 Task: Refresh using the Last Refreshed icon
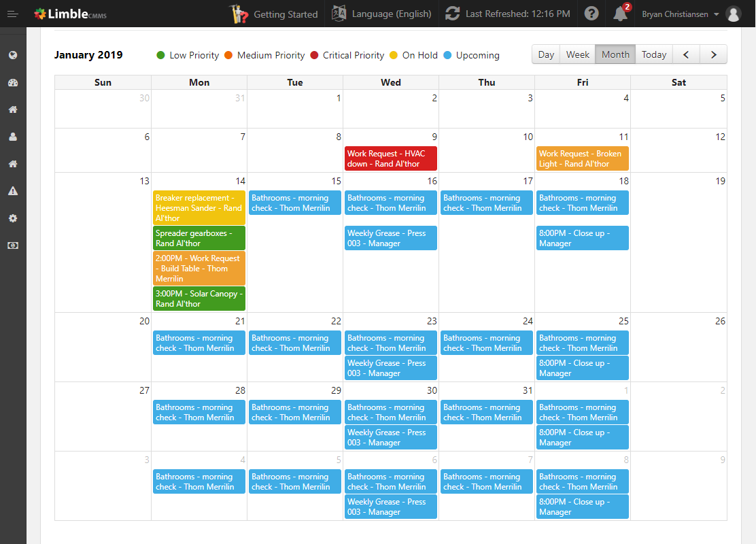(452, 14)
